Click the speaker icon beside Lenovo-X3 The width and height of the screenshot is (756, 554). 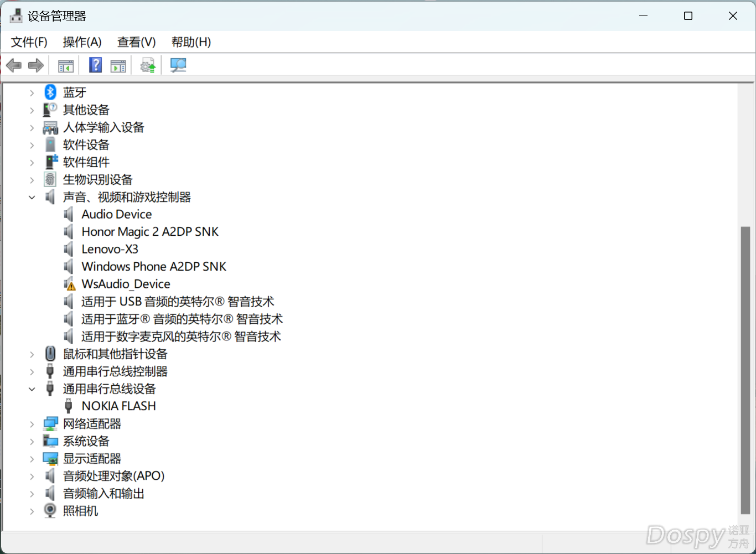(69, 249)
